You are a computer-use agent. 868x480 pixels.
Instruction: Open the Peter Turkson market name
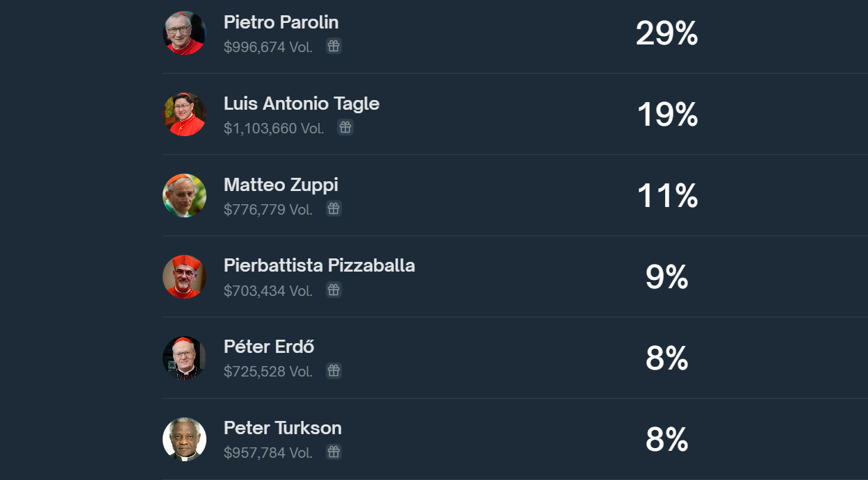282,428
